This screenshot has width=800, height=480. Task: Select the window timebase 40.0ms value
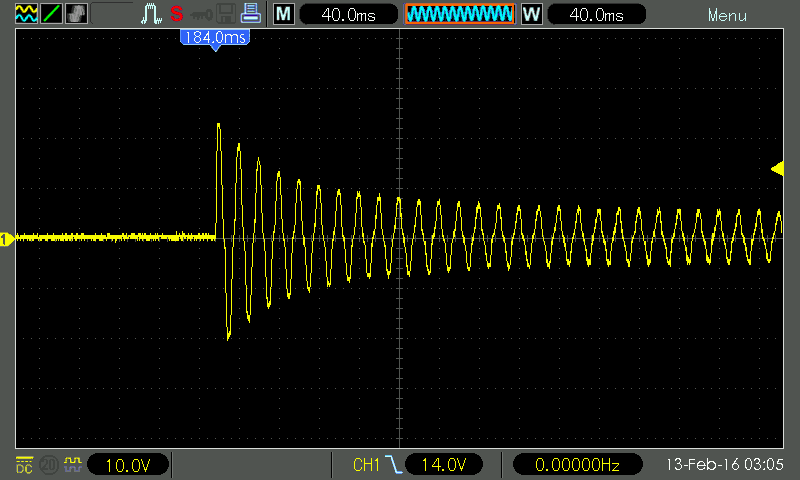click(596, 15)
